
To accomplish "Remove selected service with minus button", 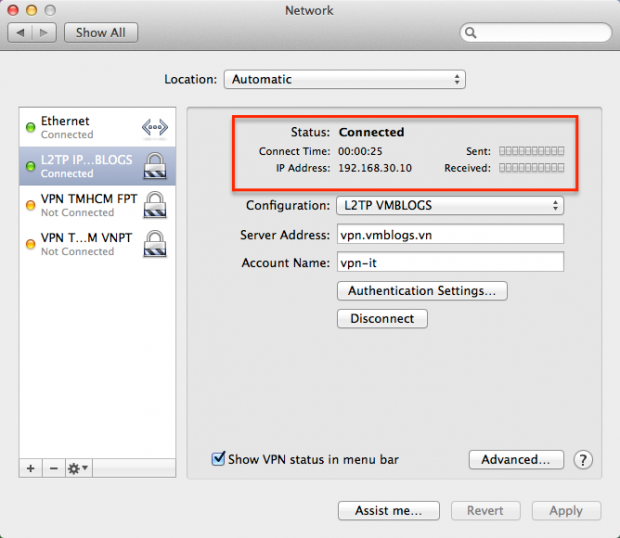I will pyautogui.click(x=52, y=468).
